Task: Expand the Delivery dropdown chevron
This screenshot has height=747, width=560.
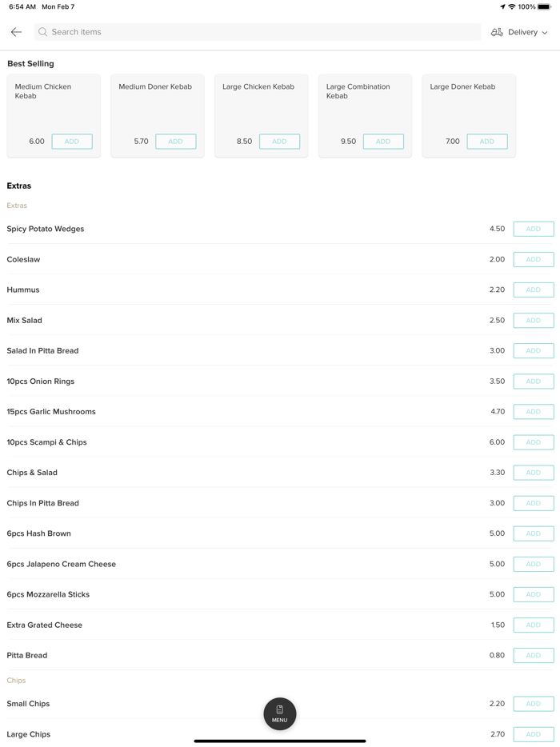Action: coord(545,33)
